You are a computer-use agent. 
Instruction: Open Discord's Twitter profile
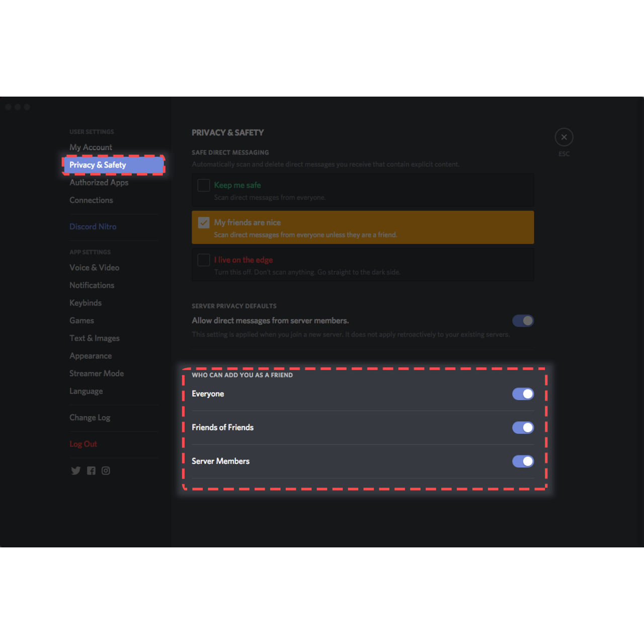[x=75, y=470]
